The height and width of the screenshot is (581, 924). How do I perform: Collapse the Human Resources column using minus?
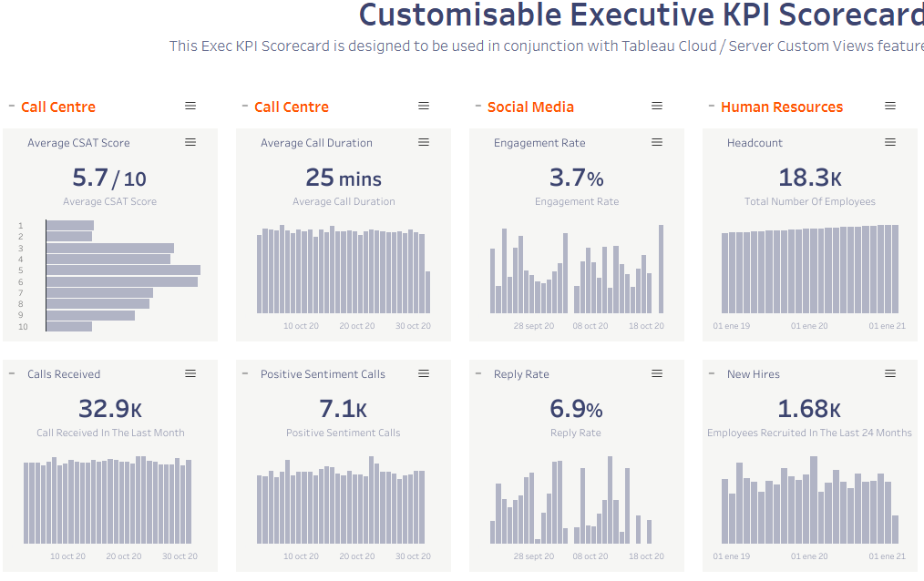point(712,107)
